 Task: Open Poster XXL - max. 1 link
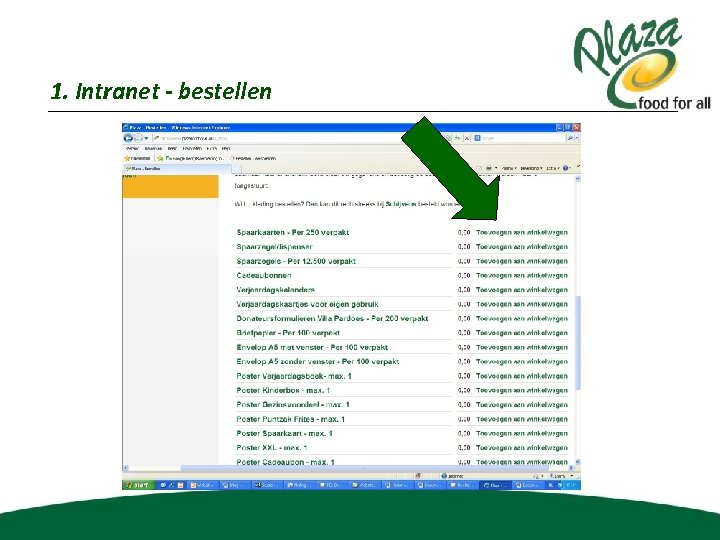272,448
